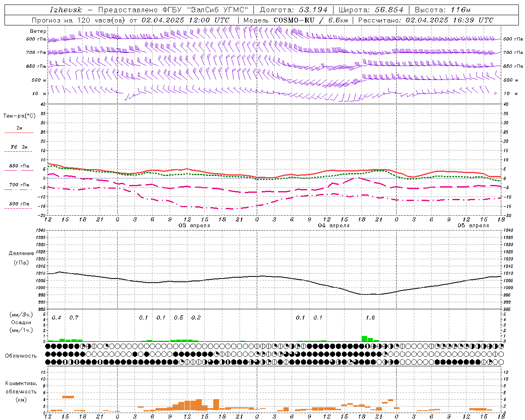Click the Рассчитано: 02.04.2025 16:39 UTC timestamp

click(x=426, y=20)
